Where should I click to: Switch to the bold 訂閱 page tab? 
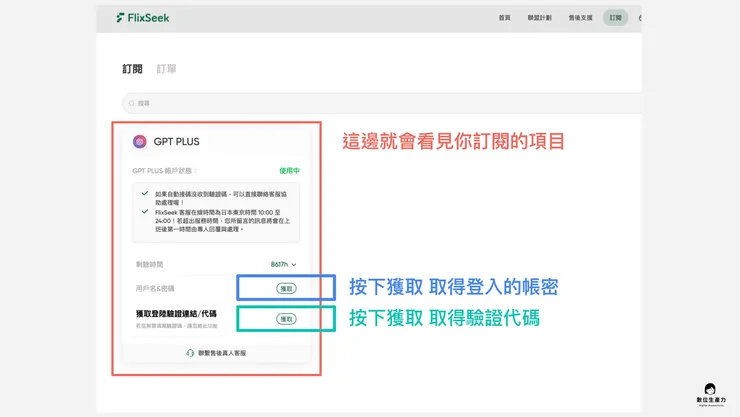pyautogui.click(x=132, y=69)
